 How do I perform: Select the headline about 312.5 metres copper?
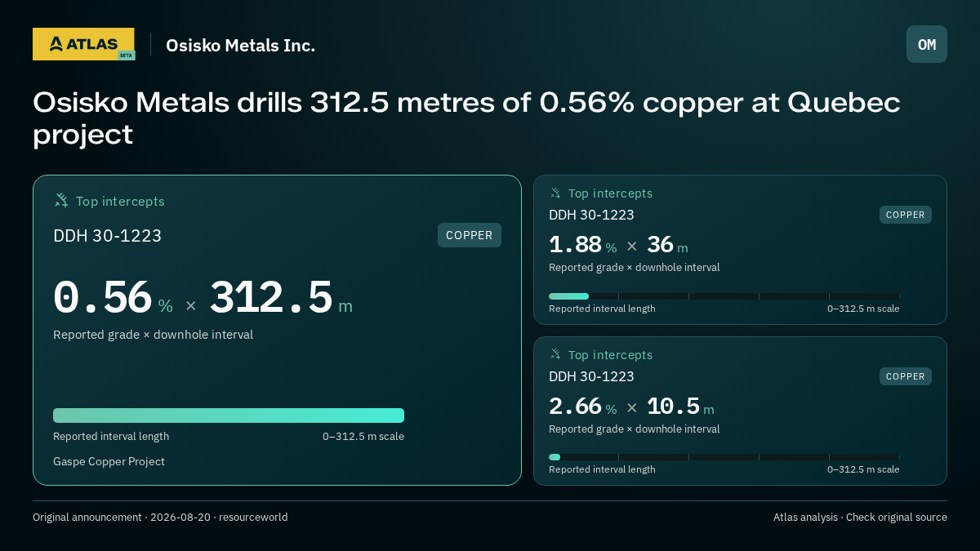pos(466,118)
